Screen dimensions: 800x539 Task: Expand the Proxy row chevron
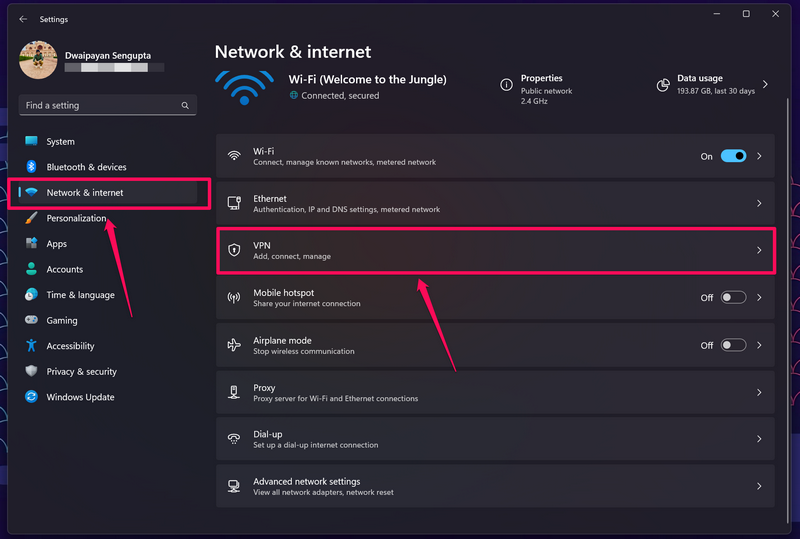[759, 393]
